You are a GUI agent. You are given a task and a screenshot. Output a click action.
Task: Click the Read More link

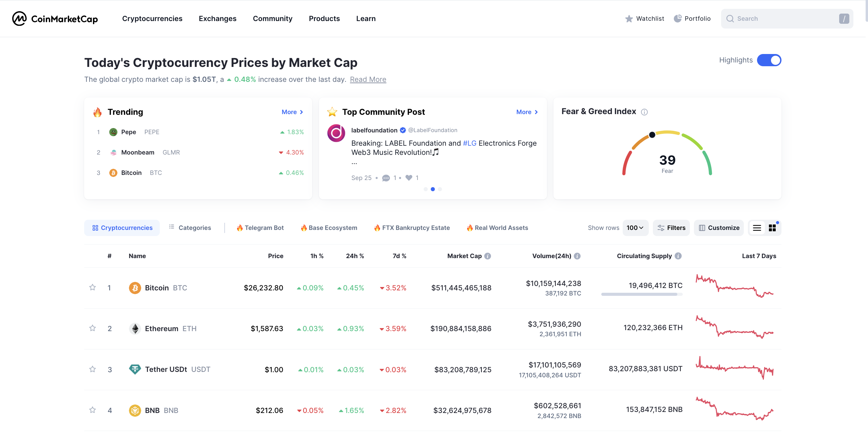368,79
